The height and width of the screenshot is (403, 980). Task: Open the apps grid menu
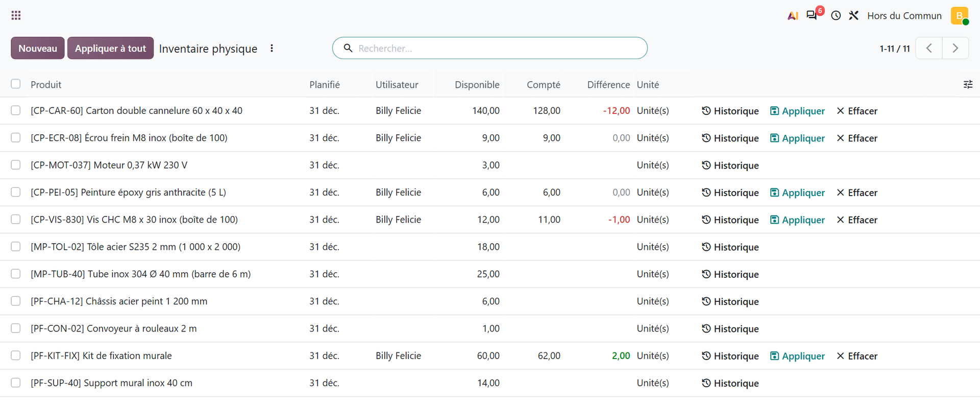pyautogui.click(x=16, y=15)
